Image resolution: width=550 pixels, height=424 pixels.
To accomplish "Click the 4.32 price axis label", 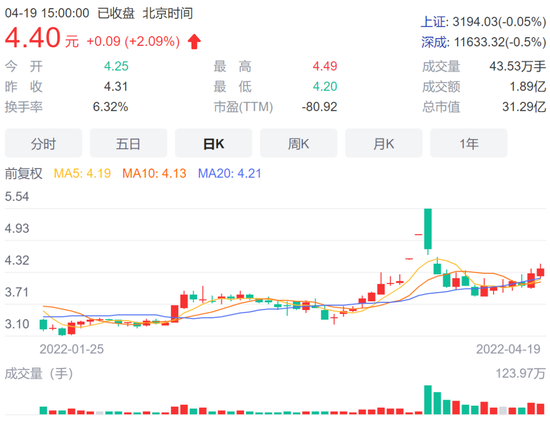I will click(x=17, y=260).
